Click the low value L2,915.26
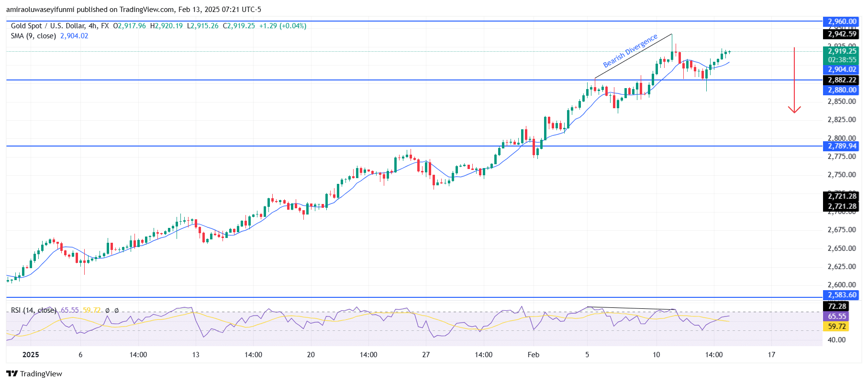Image resolution: width=868 pixels, height=384 pixels. click(x=202, y=26)
